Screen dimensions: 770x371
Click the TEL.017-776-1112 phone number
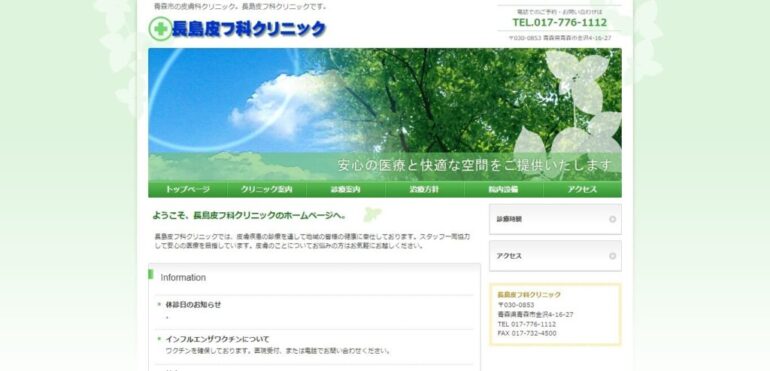pos(560,23)
